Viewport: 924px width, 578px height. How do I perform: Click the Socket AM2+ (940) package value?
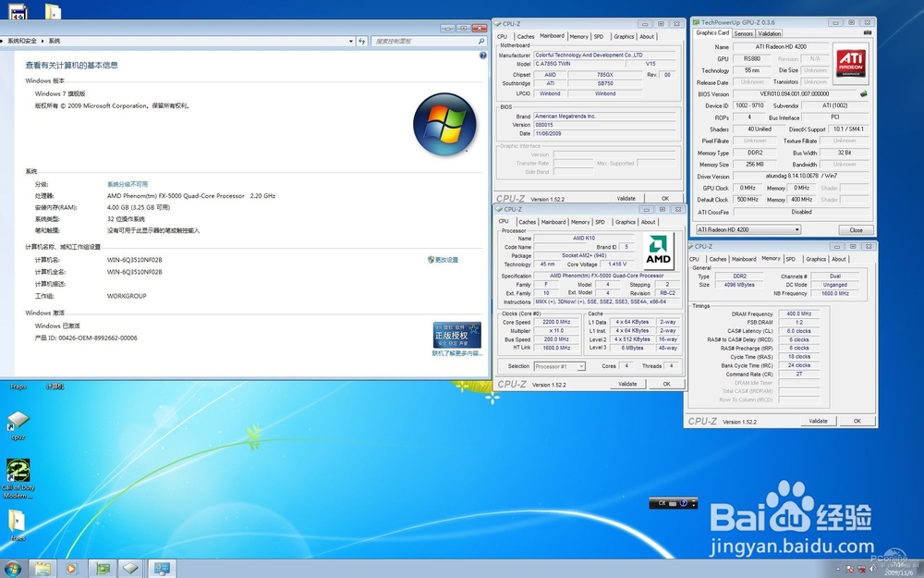coord(584,255)
